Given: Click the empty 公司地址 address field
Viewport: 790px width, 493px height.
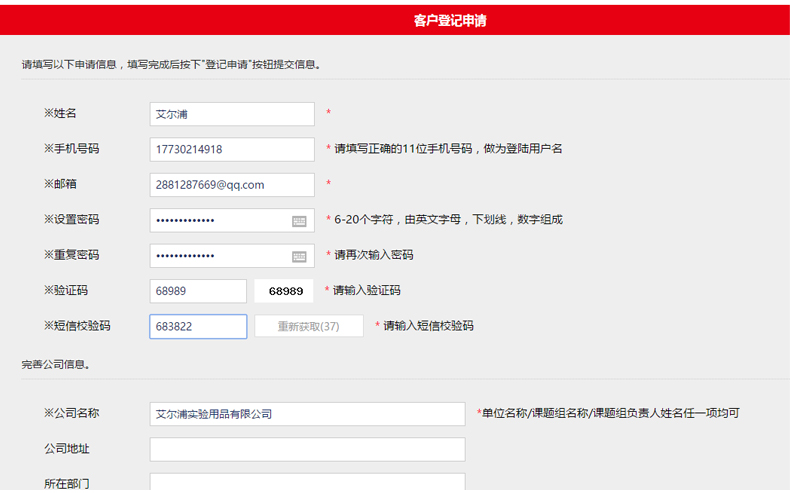Looking at the screenshot, I should click(307, 449).
